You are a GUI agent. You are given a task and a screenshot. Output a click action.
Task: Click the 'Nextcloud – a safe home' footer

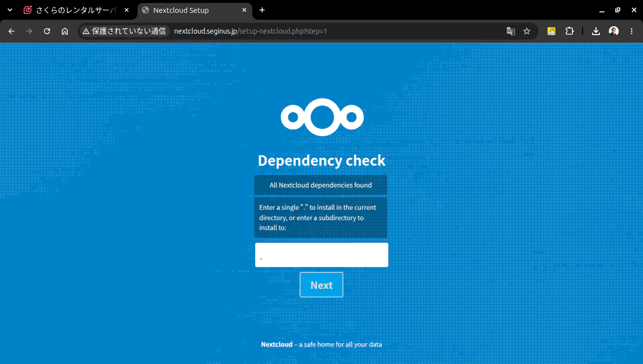point(321,345)
